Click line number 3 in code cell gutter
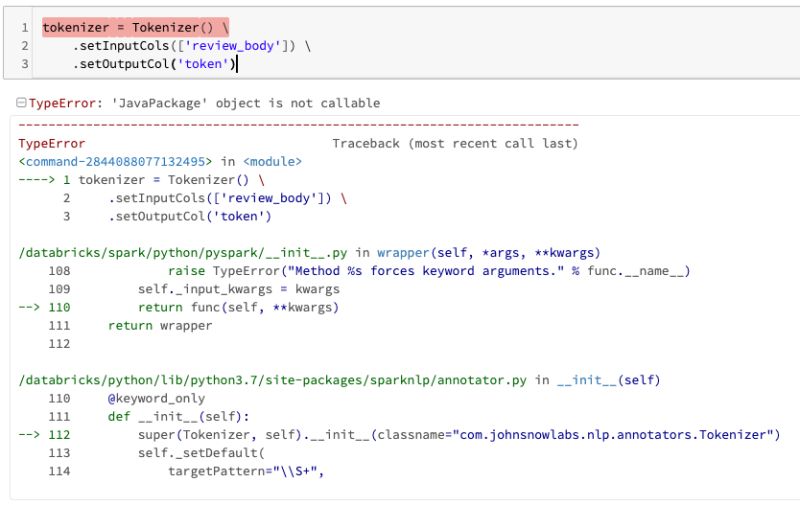Viewport: 800px width, 505px height. point(25,64)
